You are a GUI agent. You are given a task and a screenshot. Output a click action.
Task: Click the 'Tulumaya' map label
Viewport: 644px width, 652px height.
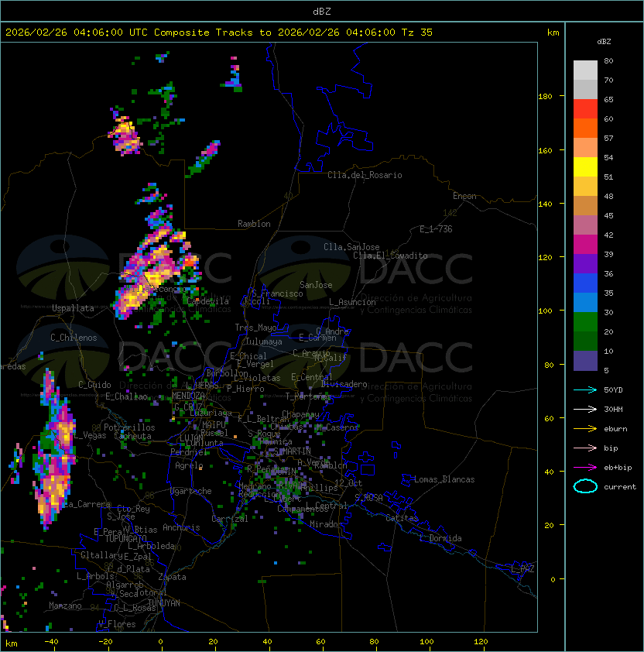264,341
